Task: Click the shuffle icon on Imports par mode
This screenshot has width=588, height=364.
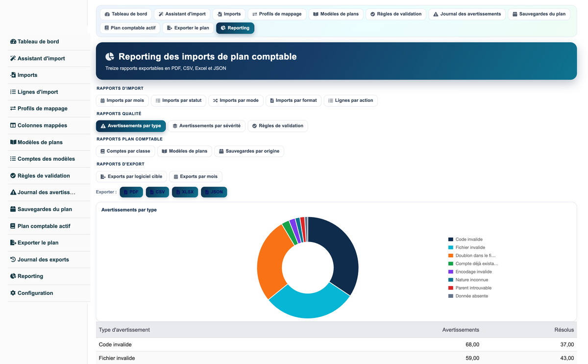Action: pos(215,100)
